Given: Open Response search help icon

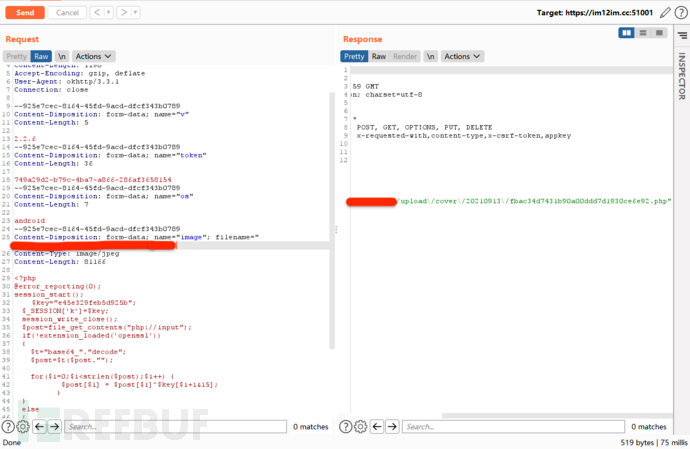Looking at the screenshot, I should pos(345,426).
